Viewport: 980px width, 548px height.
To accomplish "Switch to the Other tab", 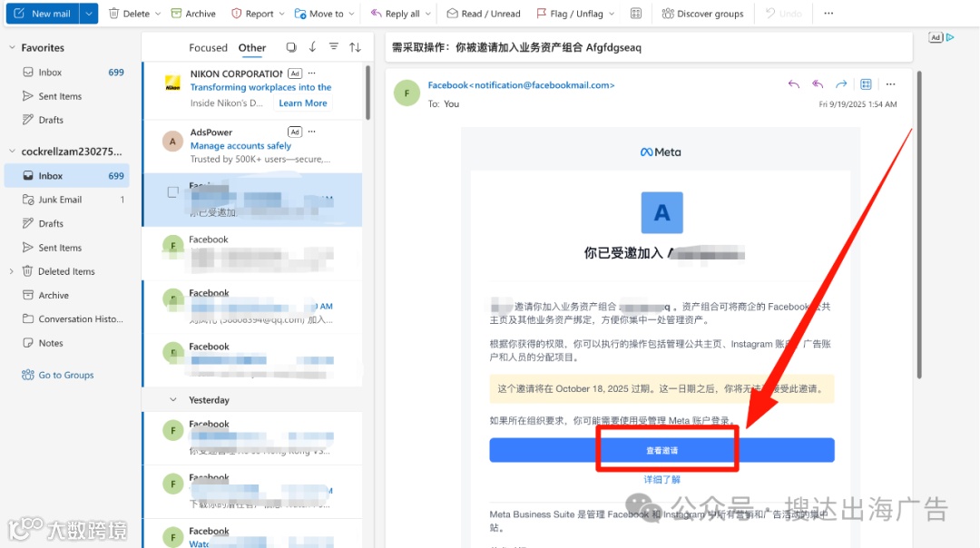I will [252, 47].
